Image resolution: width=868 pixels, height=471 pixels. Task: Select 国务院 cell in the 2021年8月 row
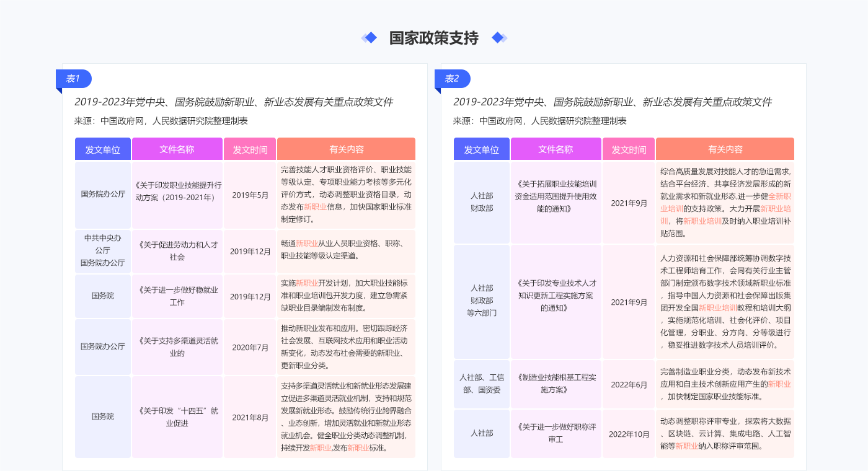tap(103, 417)
